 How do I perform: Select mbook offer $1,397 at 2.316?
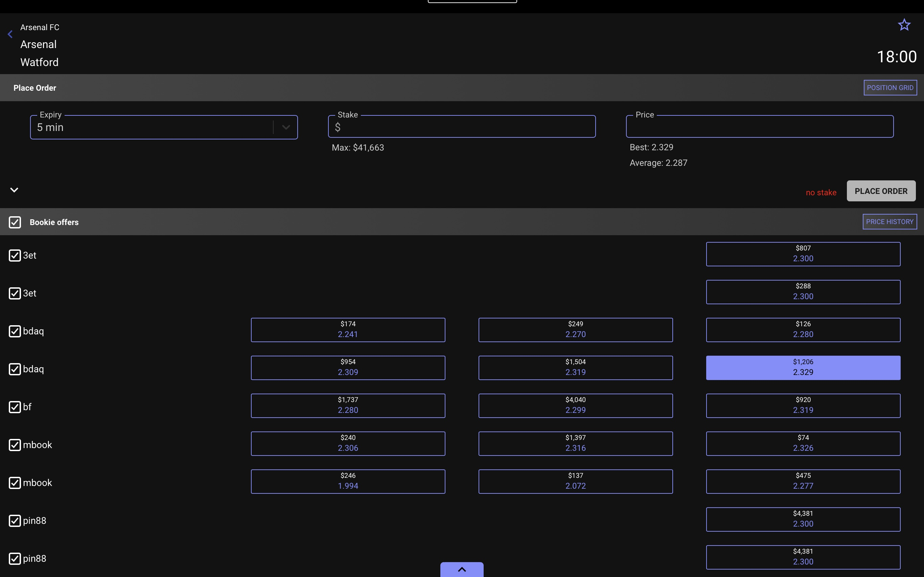[575, 443]
